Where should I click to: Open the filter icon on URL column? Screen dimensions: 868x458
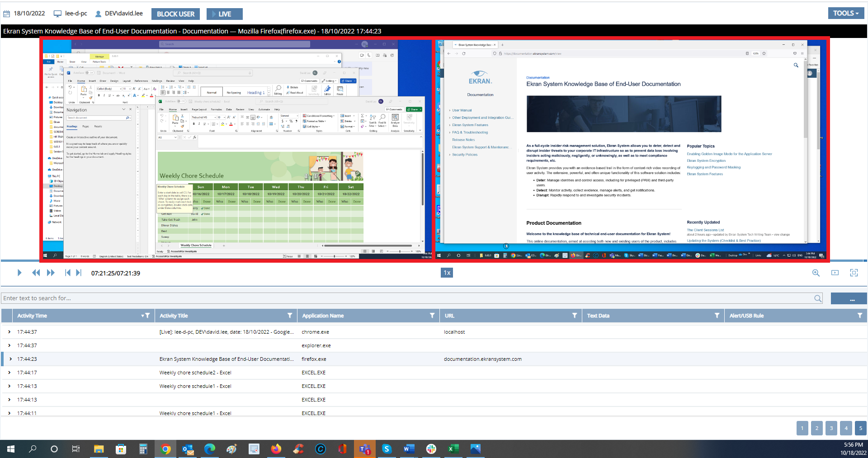point(575,316)
